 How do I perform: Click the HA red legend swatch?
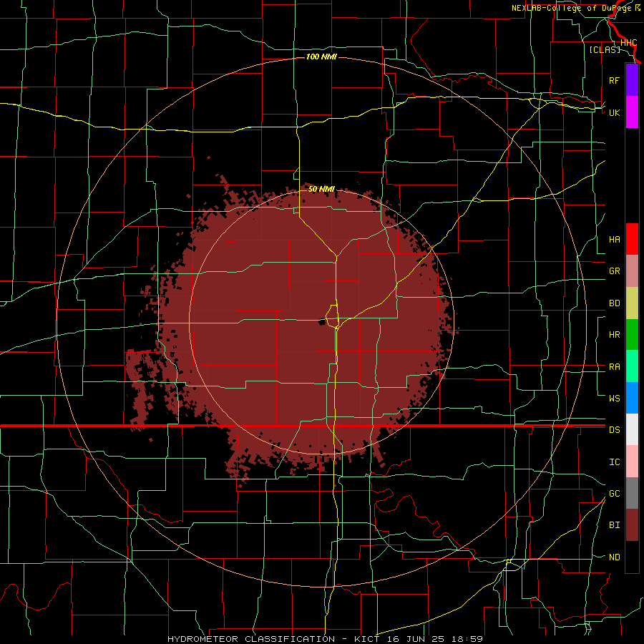[632, 239]
